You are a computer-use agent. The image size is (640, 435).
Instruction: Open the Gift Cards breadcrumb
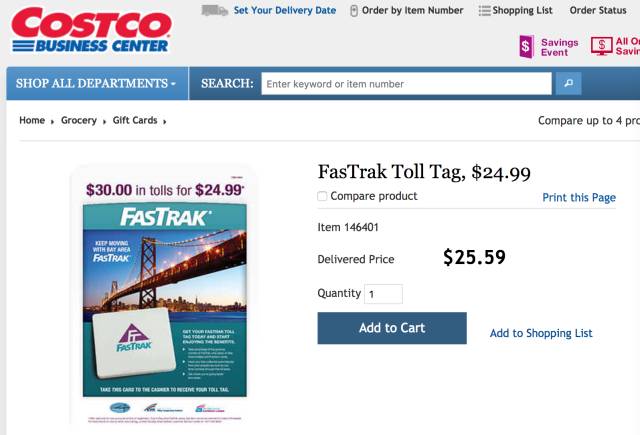click(x=135, y=121)
